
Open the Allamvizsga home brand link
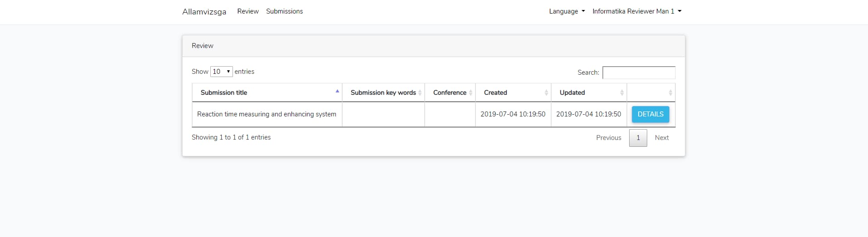pos(204,12)
